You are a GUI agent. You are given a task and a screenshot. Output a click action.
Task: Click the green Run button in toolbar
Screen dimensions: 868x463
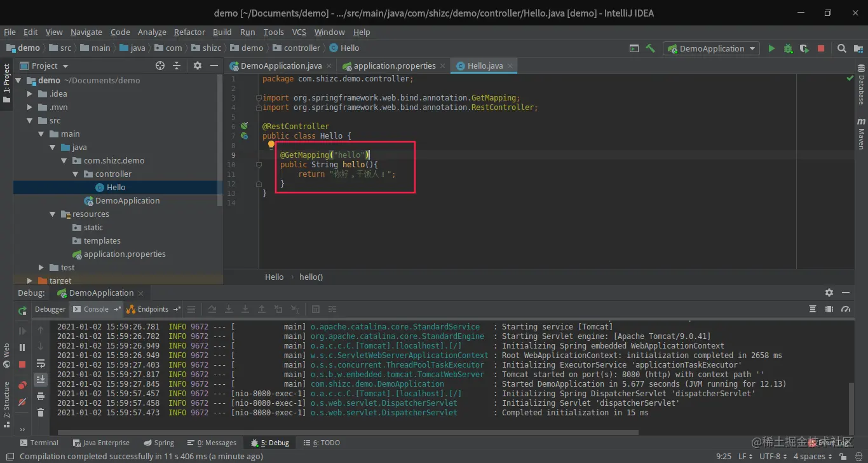point(771,48)
